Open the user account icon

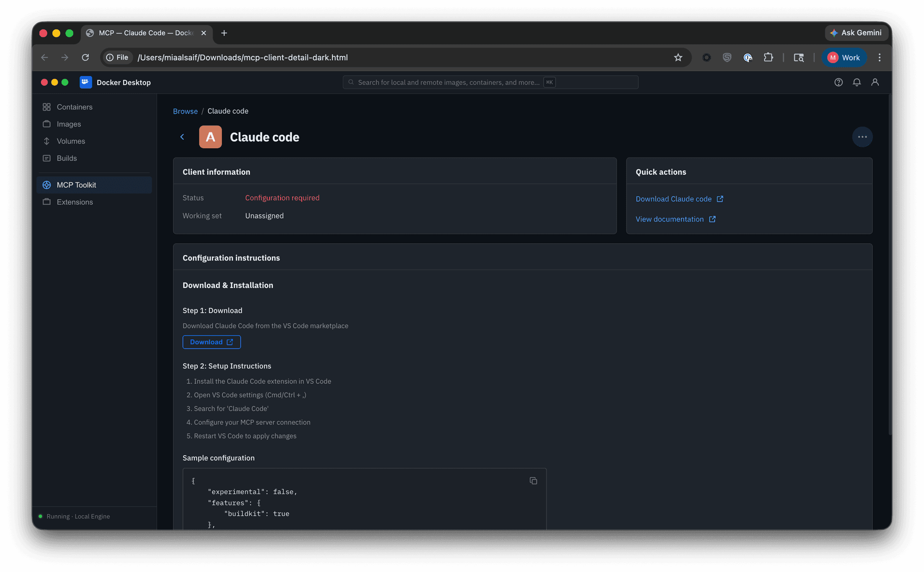pyautogui.click(x=875, y=82)
